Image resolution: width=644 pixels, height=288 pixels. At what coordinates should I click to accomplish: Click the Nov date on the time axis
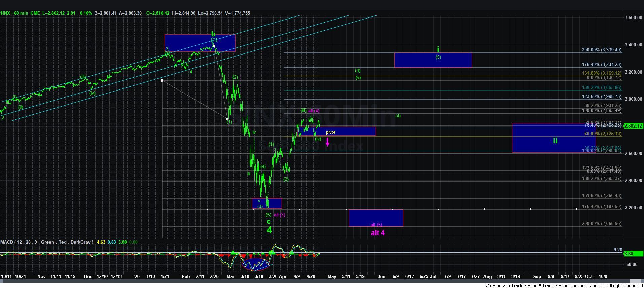point(41,276)
